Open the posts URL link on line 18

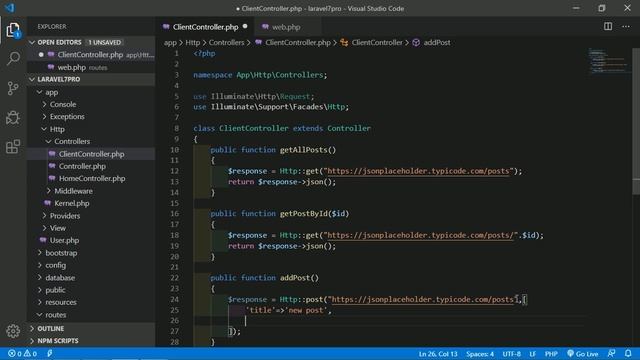point(420,235)
